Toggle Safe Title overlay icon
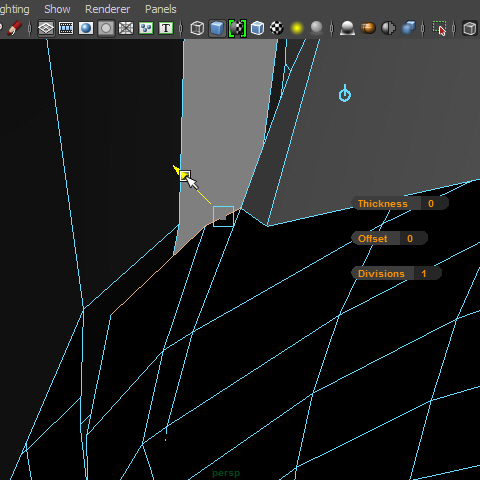The height and width of the screenshot is (480, 480). point(166,28)
